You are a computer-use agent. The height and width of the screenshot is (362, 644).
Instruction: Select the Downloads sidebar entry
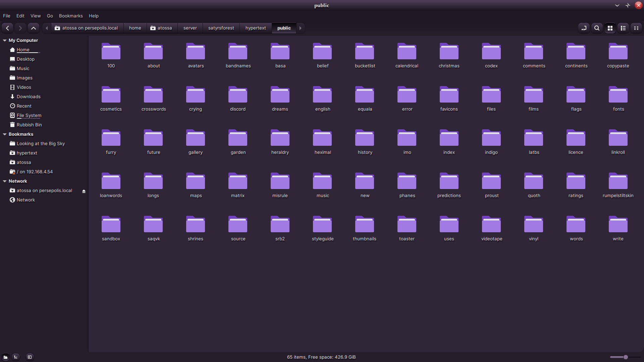point(29,97)
